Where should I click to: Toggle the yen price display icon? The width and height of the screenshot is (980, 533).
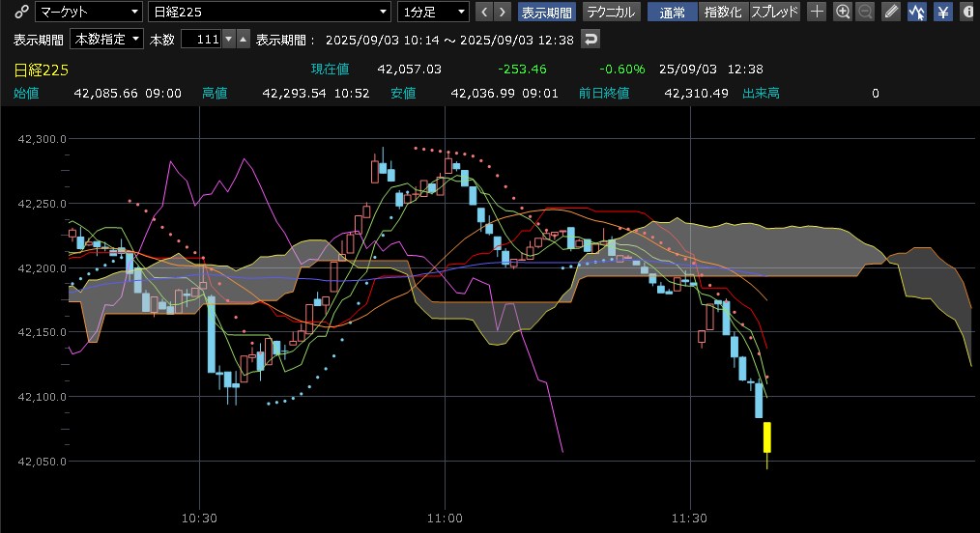[x=942, y=12]
